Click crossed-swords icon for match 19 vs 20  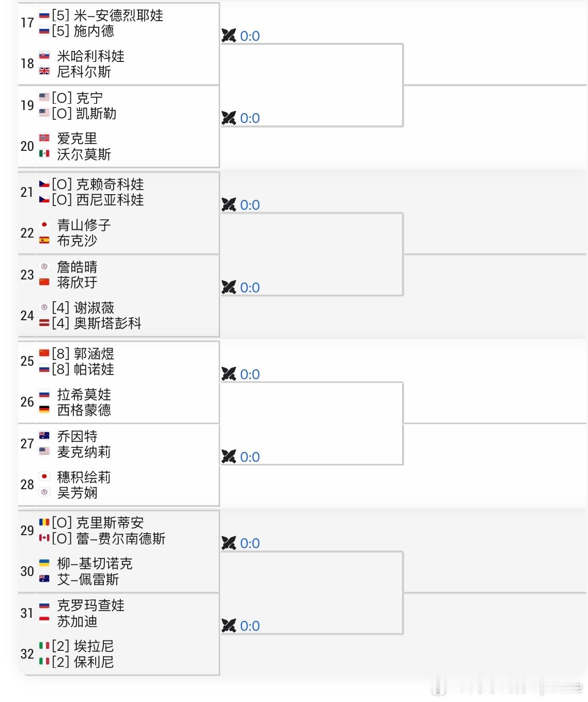(228, 118)
